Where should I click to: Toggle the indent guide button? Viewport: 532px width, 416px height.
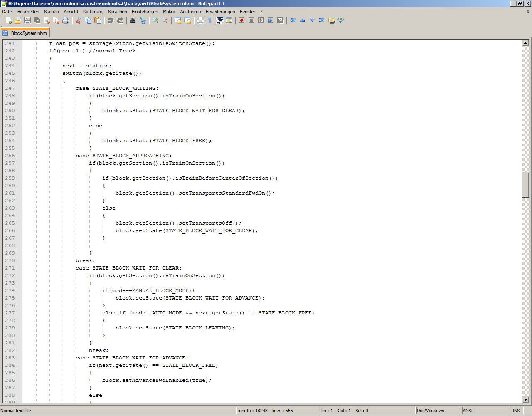(x=220, y=20)
